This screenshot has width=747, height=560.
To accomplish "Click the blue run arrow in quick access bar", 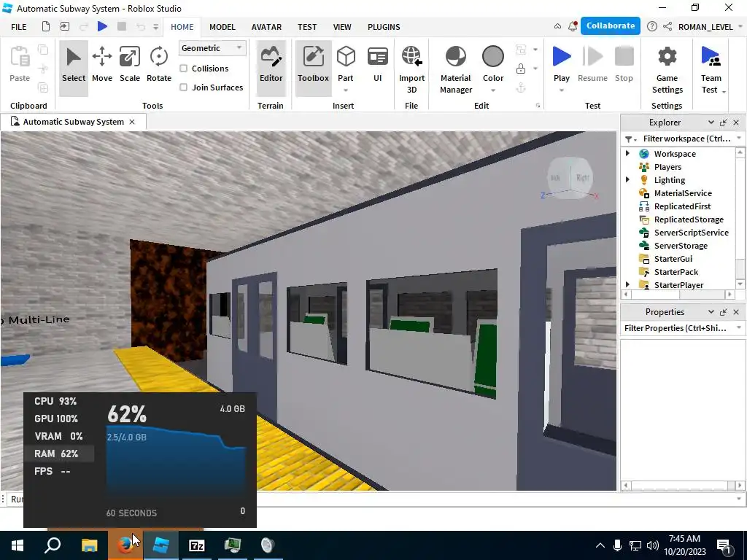I will point(102,27).
